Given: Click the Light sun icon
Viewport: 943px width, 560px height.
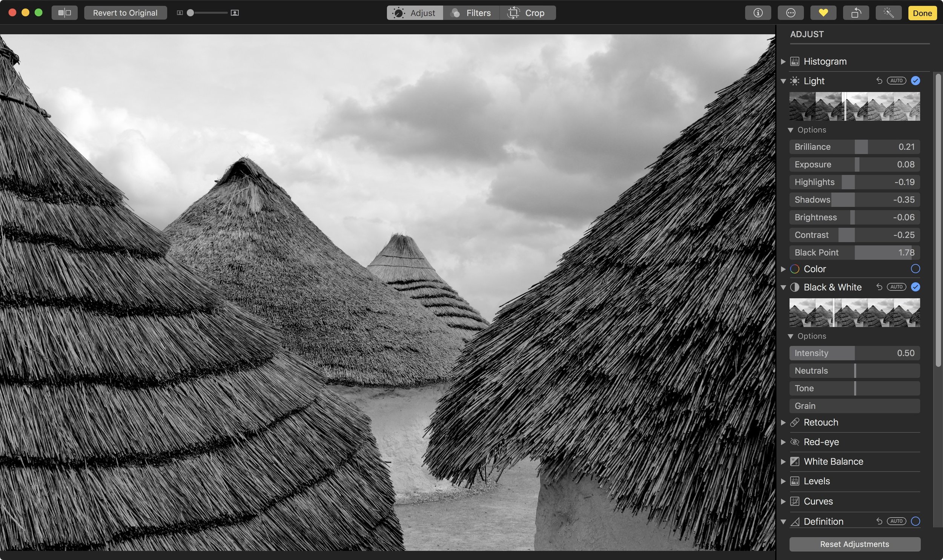Looking at the screenshot, I should pyautogui.click(x=794, y=81).
